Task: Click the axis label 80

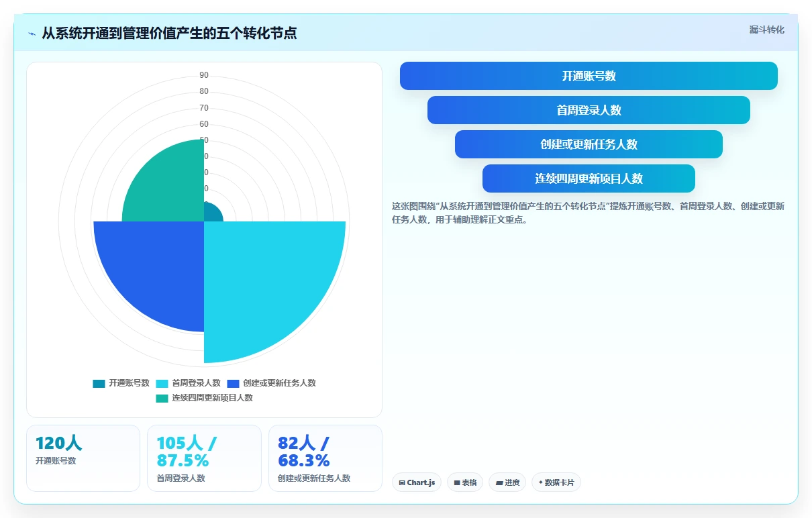Action: tap(204, 91)
